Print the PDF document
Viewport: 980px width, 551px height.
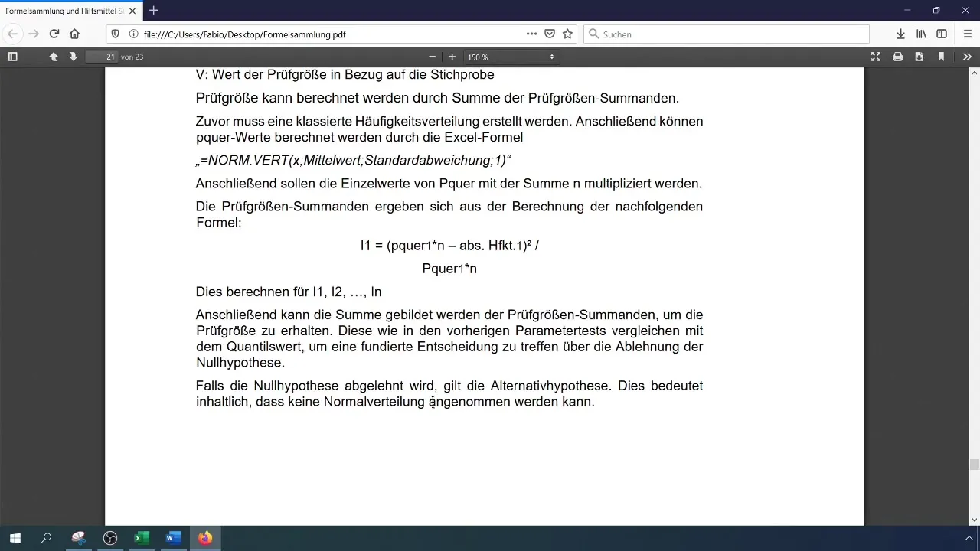point(897,57)
